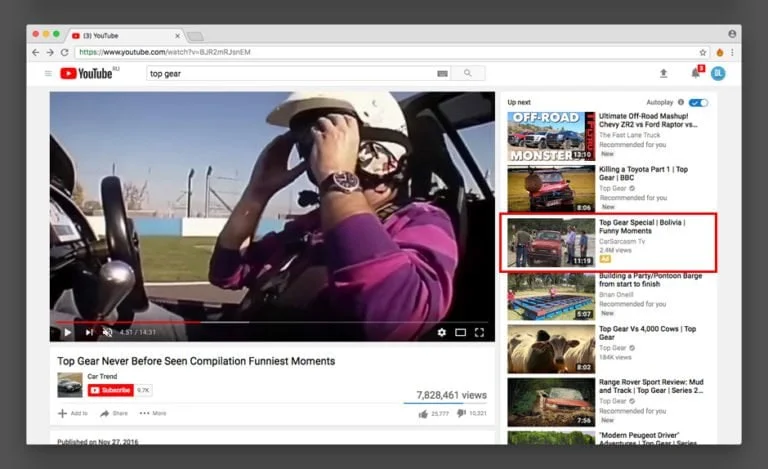Open the player settings gear

point(441,332)
